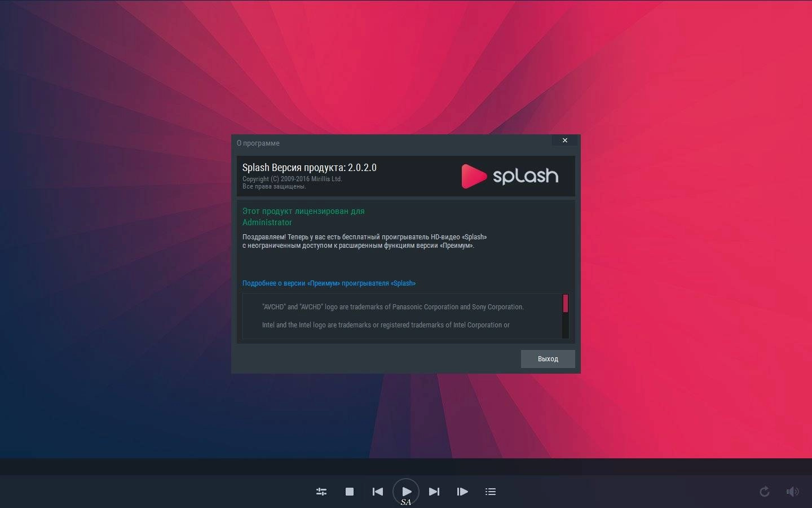
Task: Click the Intel trademarks line
Action: (x=386, y=325)
